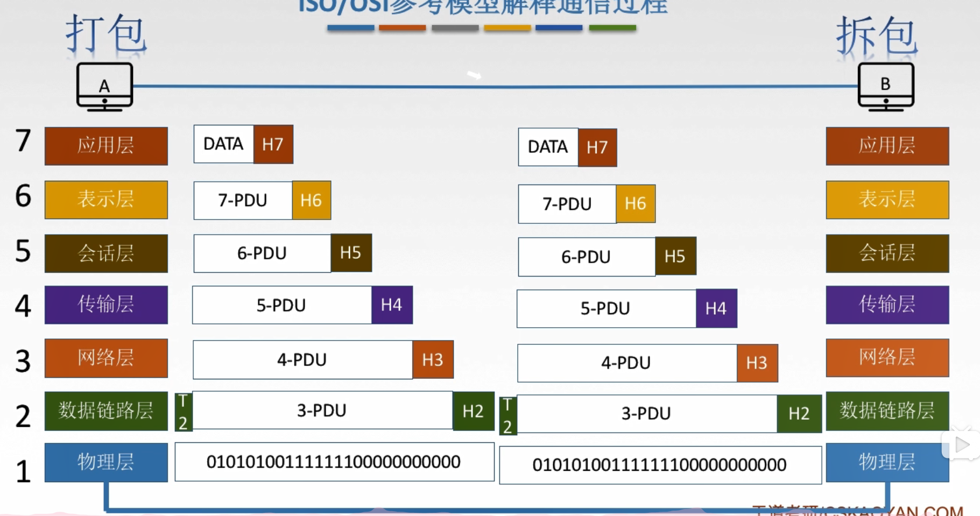Viewport: 980px width, 516px height.
Task: Click the bit string in the 打包 column
Action: [x=335, y=462]
